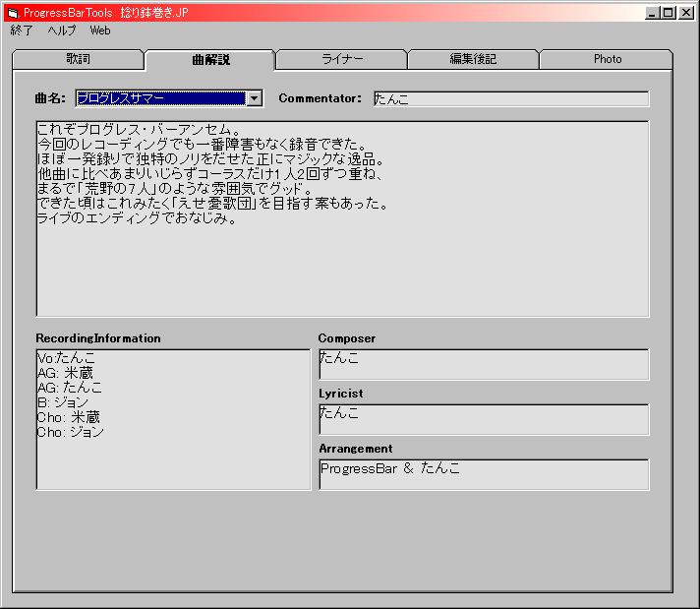Click the Arrangement label

tap(356, 449)
